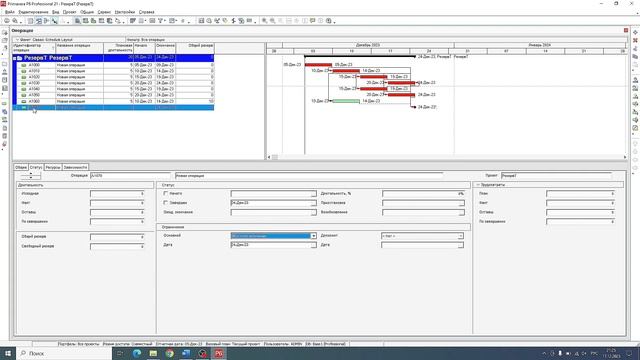
Task: Toggle the activity table view toolbar icon
Action: pos(31,21)
